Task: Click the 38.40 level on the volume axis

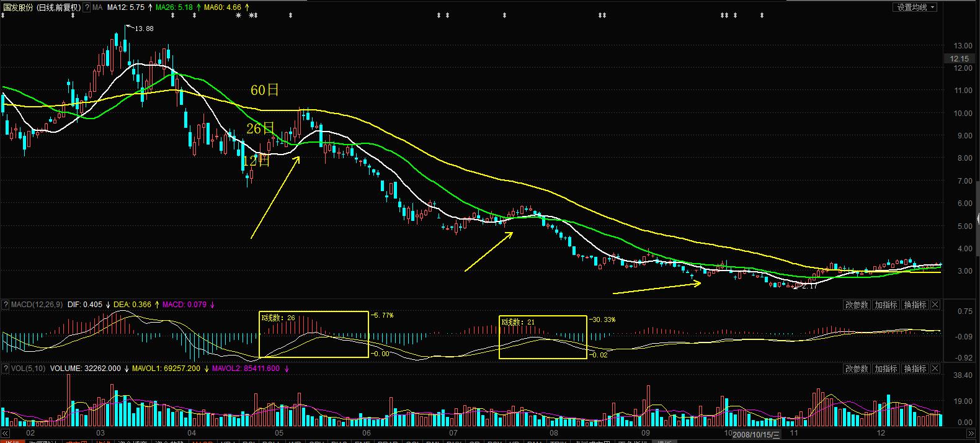Action: [964, 376]
